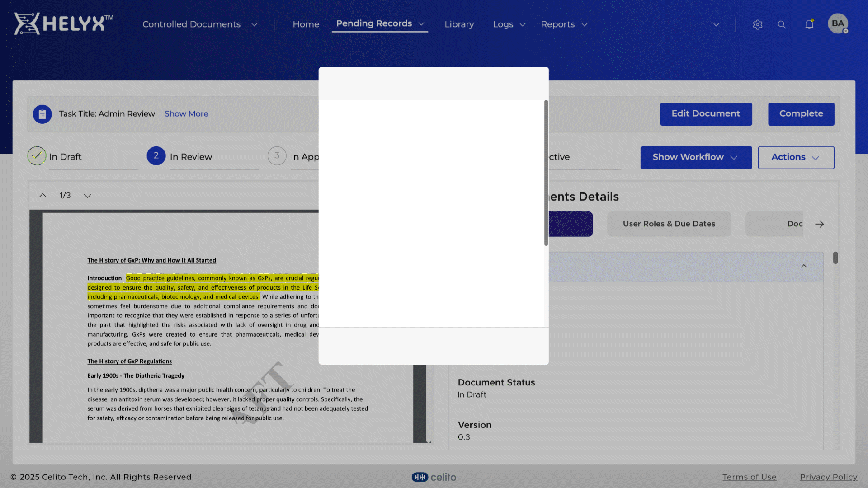Go to previous document page arrow
Image resolution: width=868 pixels, height=488 pixels.
[x=42, y=196]
